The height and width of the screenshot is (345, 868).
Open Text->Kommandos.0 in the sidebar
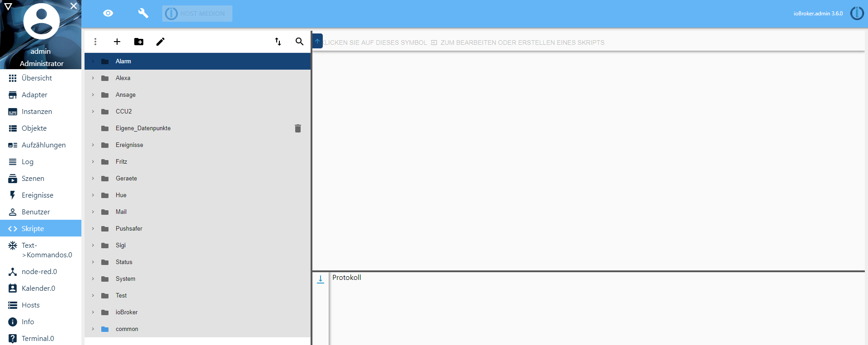click(x=41, y=250)
